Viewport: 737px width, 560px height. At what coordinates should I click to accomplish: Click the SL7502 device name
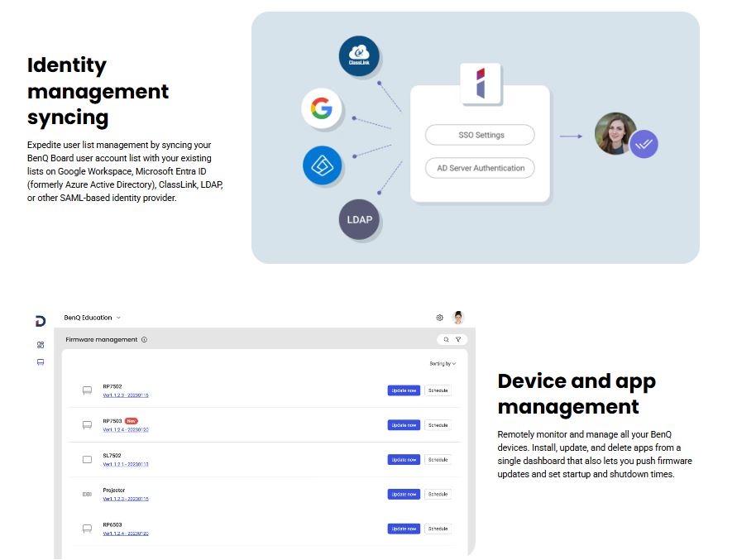[112, 456]
